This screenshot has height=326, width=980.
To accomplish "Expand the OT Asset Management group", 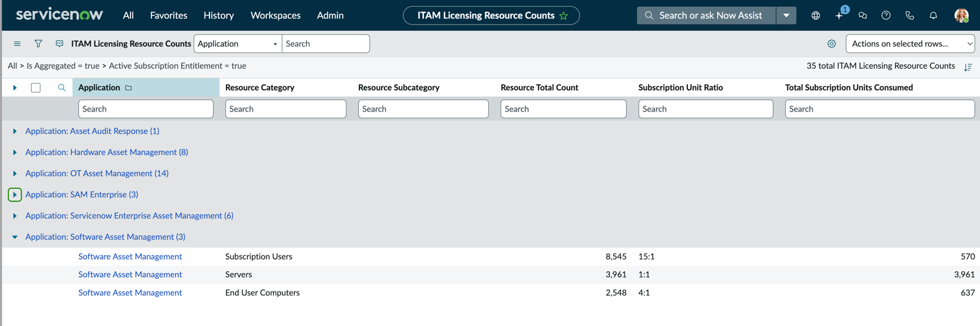I will tap(15, 173).
